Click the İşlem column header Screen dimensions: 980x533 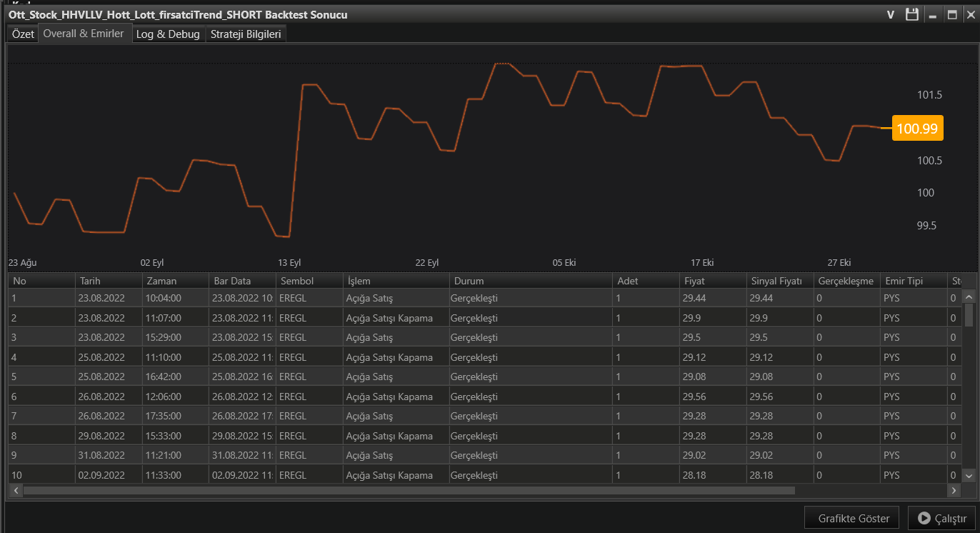[x=396, y=281]
